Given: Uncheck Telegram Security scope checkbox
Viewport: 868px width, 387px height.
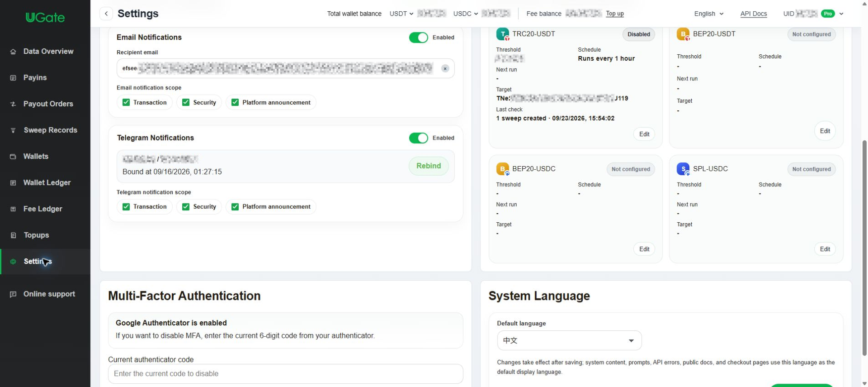Looking at the screenshot, I should pyautogui.click(x=186, y=206).
